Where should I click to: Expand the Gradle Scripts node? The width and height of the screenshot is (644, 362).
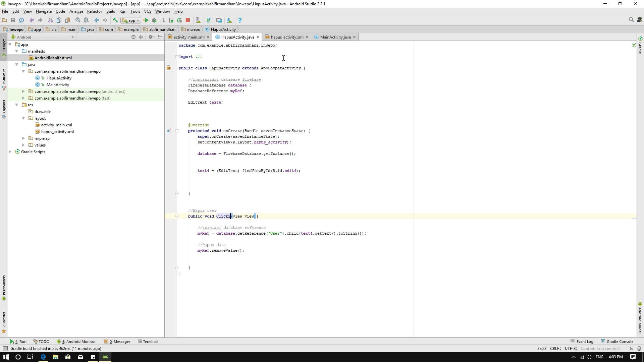click(x=10, y=152)
